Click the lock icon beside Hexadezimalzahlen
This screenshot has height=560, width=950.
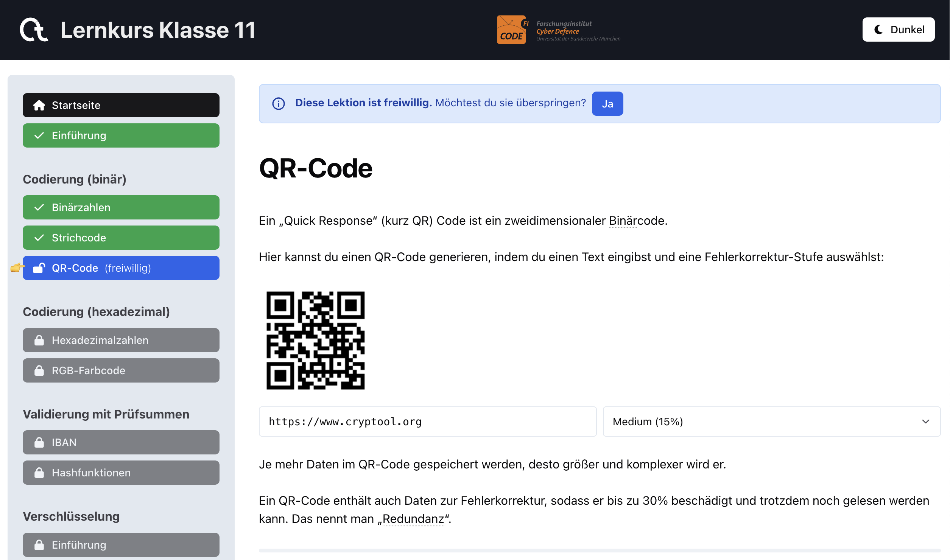pyautogui.click(x=39, y=340)
